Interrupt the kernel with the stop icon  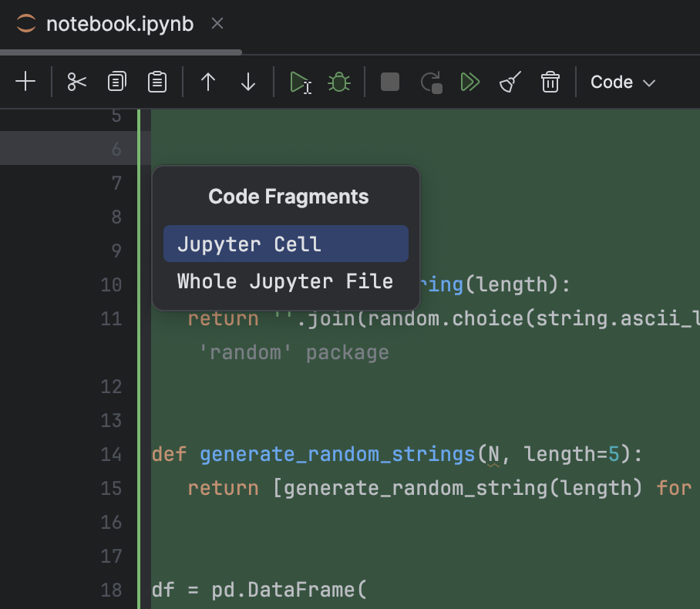tap(389, 82)
